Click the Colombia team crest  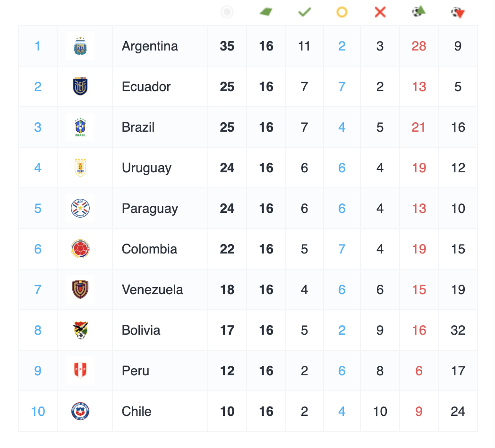80,249
